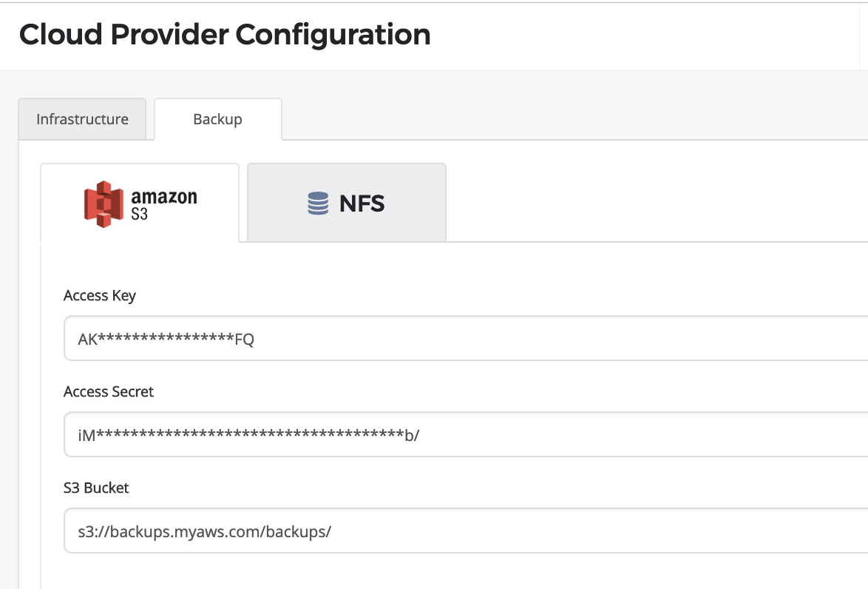Viewport: 868px width, 589px height.
Task: Click the Access Key label
Action: tap(100, 296)
